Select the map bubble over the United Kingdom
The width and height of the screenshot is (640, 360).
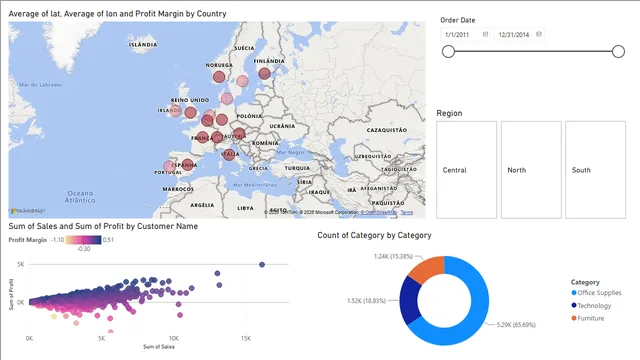tap(190, 113)
